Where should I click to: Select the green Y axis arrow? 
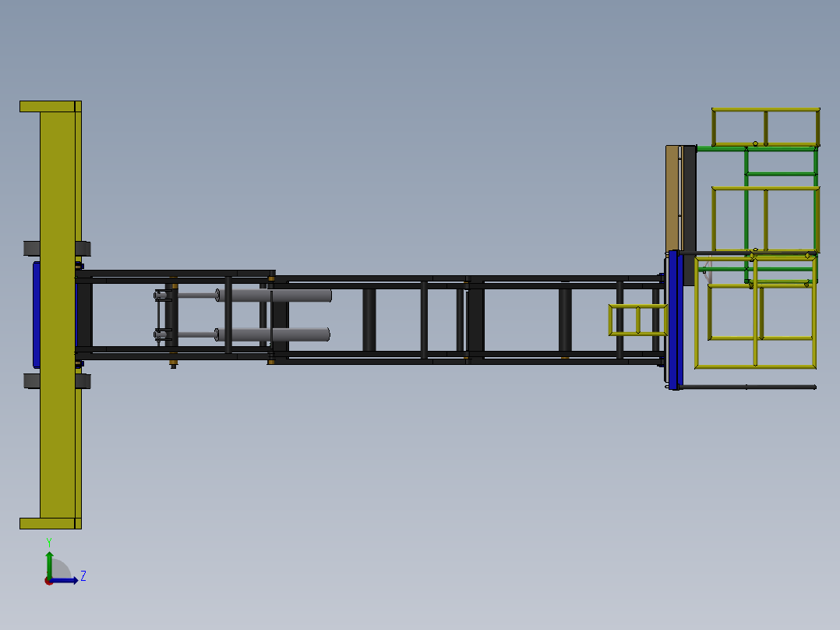49,563
